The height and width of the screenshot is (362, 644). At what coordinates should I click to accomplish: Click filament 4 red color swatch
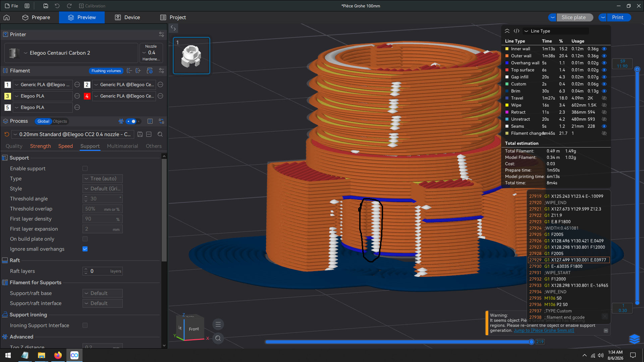[87, 96]
